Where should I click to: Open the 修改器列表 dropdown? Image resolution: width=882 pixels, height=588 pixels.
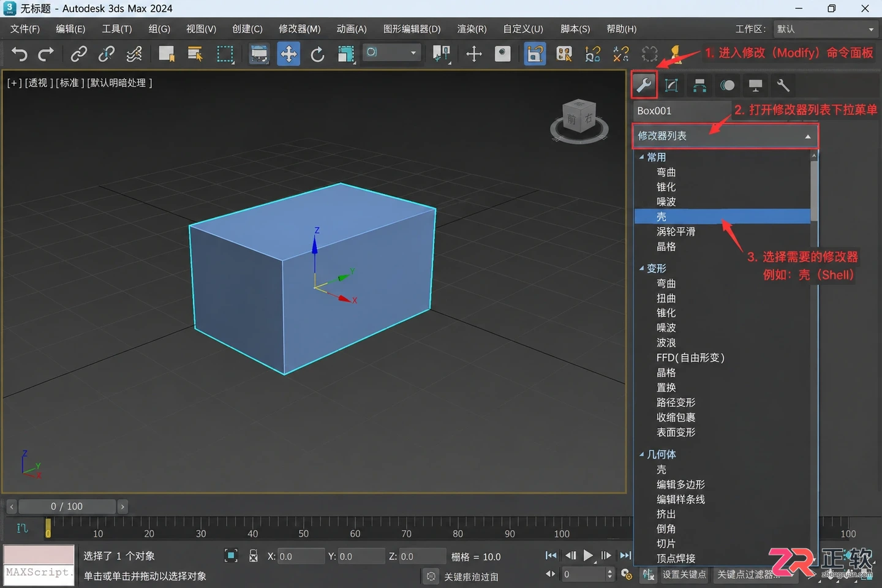pos(725,136)
